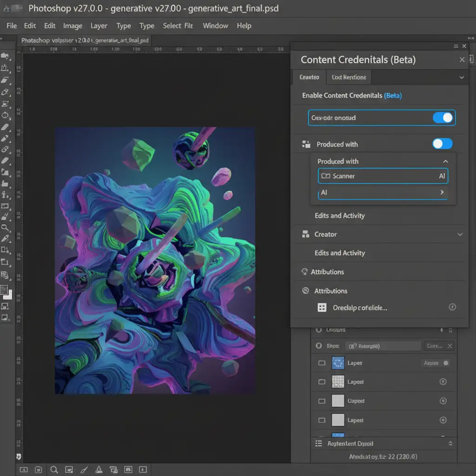This screenshot has height=476, width=476.
Task: Select the topmost tool in left toolbar
Action: tap(6, 56)
